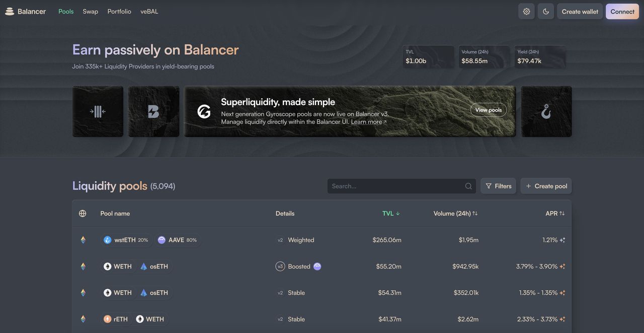This screenshot has height=333, width=644.
Task: Click Ethereum network icon in Boosted WETH osETH row
Action: (x=83, y=267)
